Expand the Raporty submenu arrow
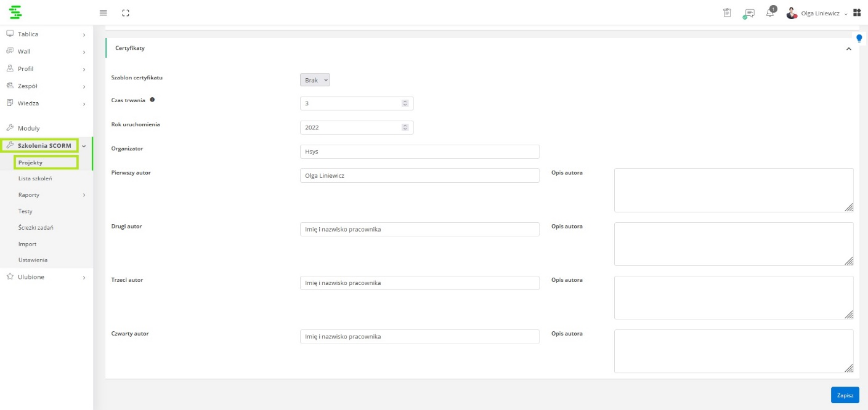The width and height of the screenshot is (868, 410). point(84,195)
